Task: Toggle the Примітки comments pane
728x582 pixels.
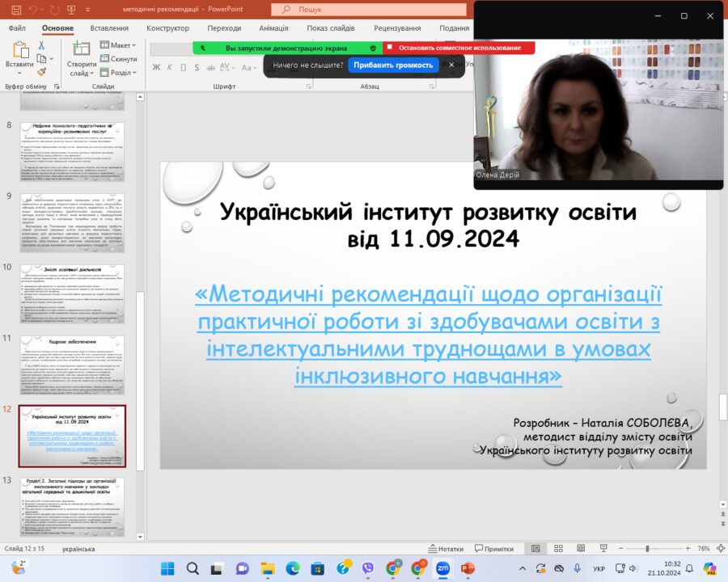Action: [494, 549]
